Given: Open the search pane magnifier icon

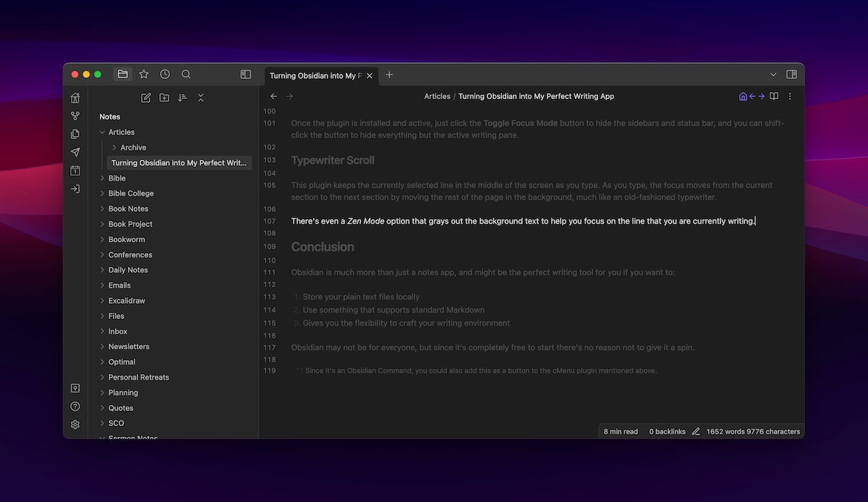Looking at the screenshot, I should click(x=186, y=75).
